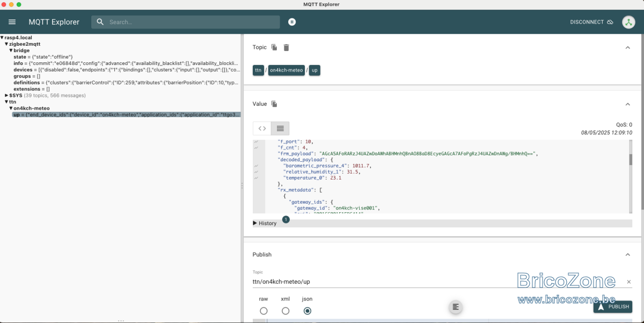Collapse the Publish panel chevron
The height and width of the screenshot is (323, 644).
(628, 255)
